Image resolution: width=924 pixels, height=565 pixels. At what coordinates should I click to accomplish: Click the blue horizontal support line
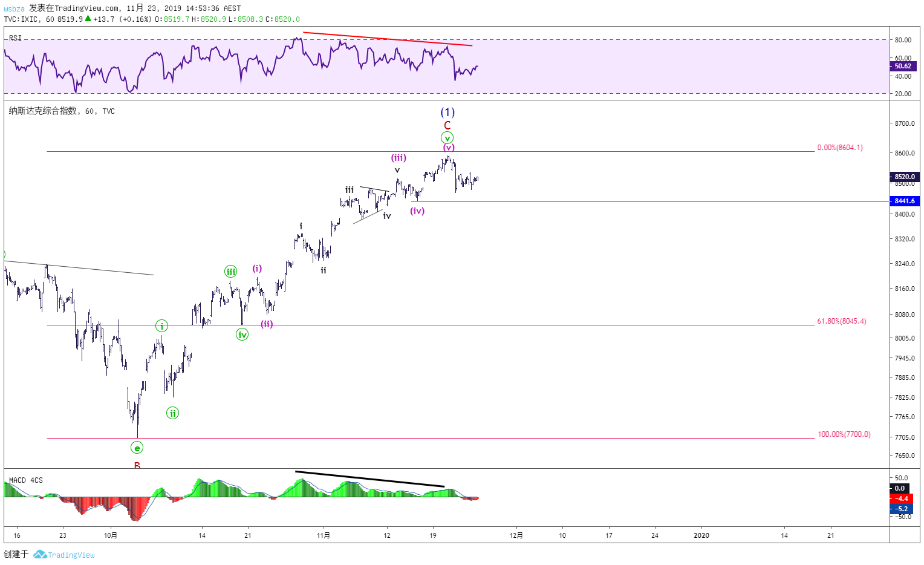tap(650, 201)
